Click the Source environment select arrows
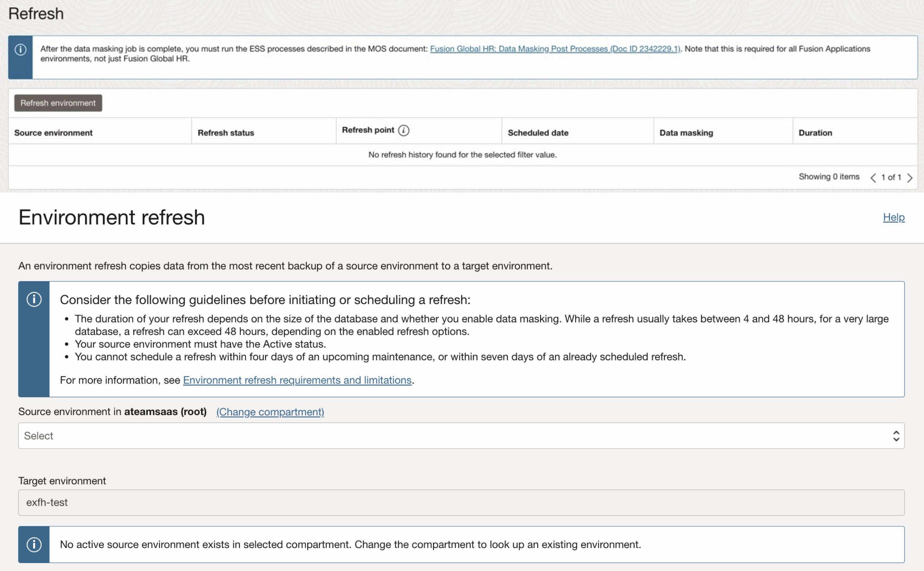 896,436
